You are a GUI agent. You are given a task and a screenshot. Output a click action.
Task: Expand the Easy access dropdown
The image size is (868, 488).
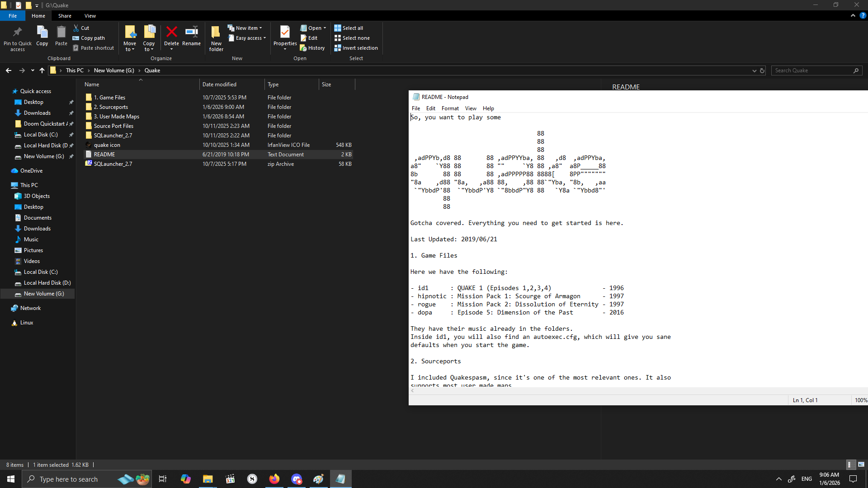pyautogui.click(x=248, y=38)
